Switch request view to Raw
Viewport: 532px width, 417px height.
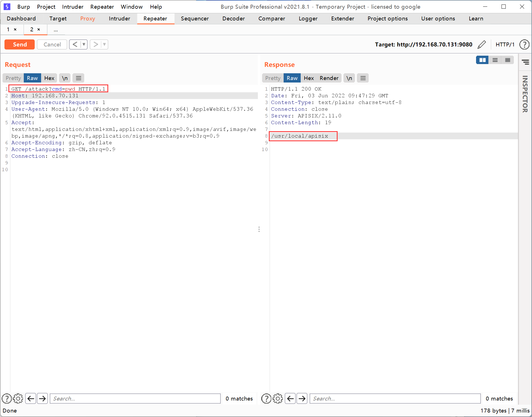[32, 78]
